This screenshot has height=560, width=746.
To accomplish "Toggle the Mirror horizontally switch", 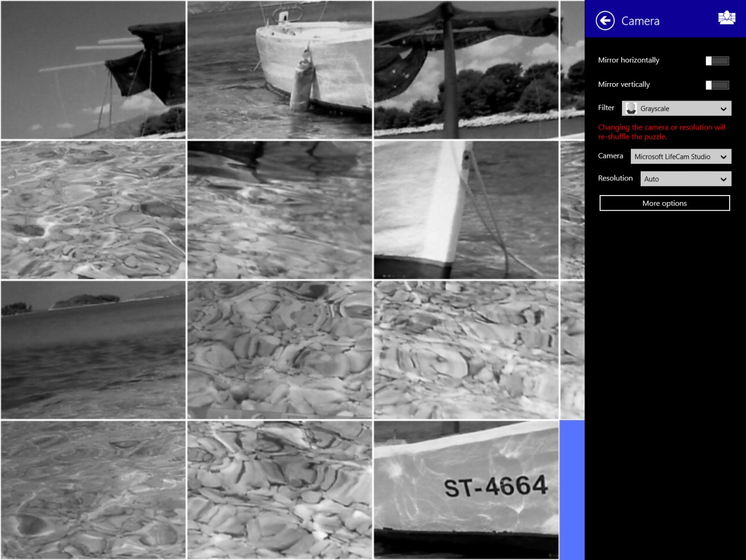I will (x=717, y=61).
